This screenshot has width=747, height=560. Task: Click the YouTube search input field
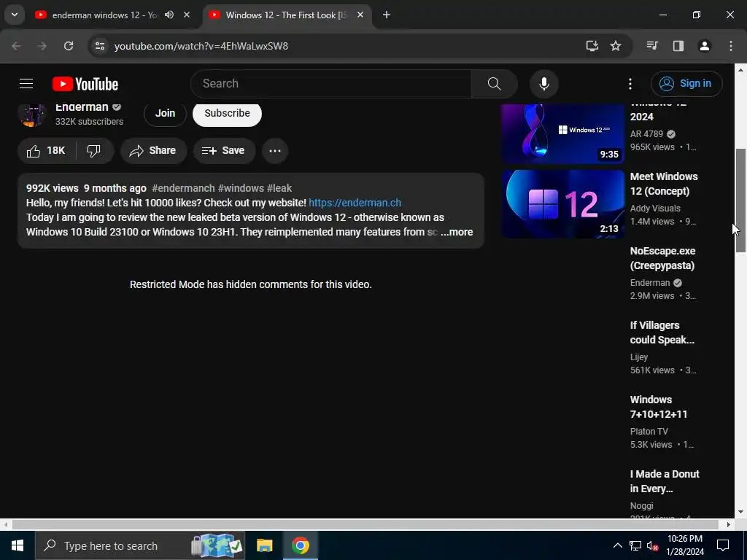[x=331, y=84]
